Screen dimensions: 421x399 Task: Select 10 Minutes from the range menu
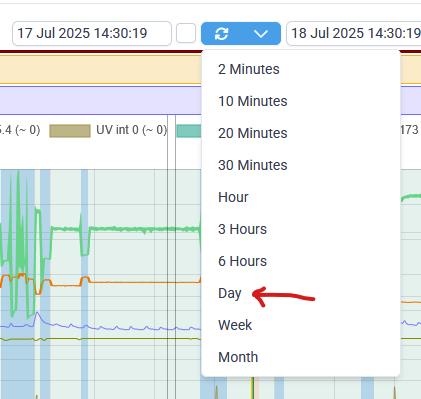pos(301,101)
